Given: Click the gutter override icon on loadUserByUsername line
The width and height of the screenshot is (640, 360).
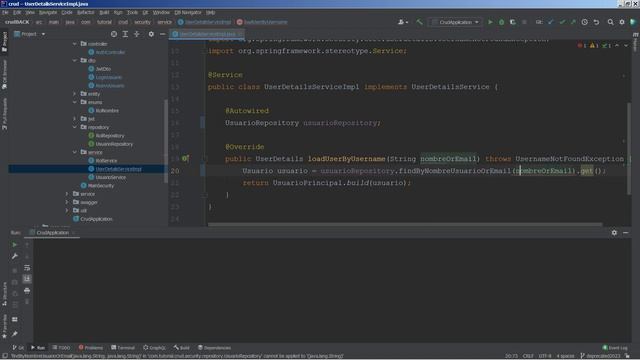Looking at the screenshot, I should (185, 158).
